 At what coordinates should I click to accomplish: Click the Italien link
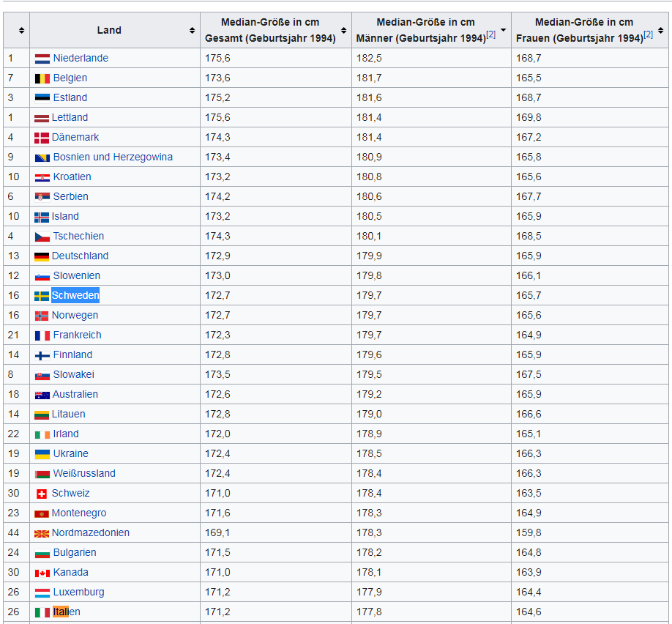coord(67,612)
